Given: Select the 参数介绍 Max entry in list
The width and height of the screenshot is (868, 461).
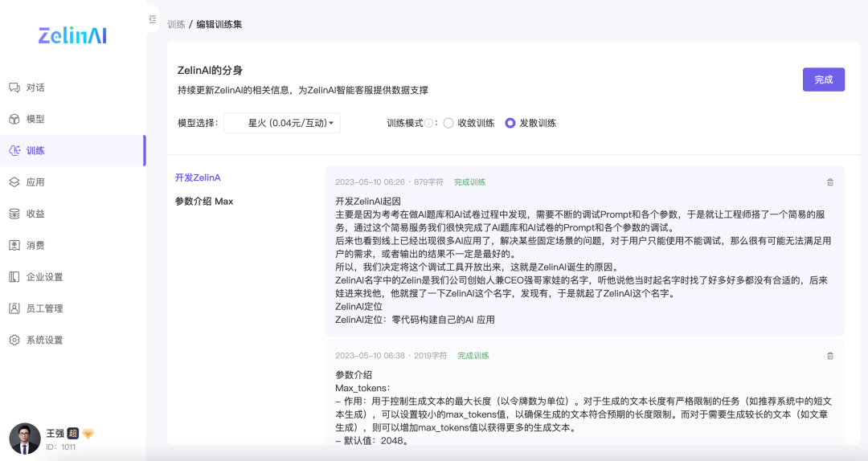Looking at the screenshot, I should point(204,202).
